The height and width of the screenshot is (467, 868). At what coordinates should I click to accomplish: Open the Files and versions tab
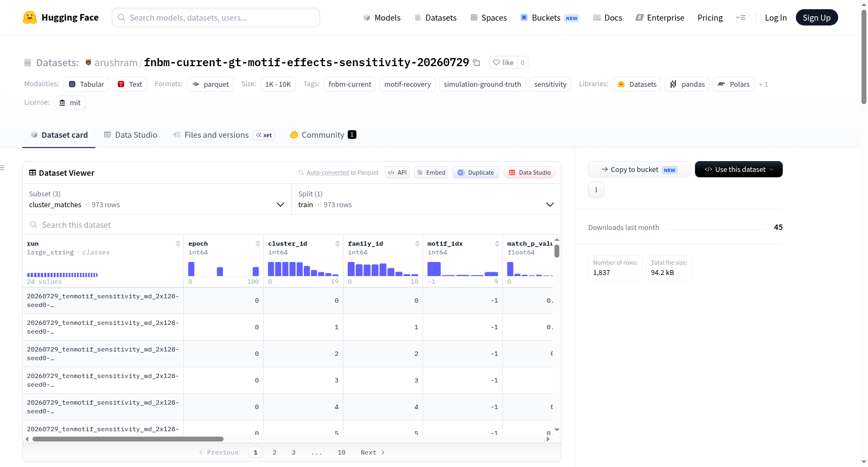click(224, 135)
